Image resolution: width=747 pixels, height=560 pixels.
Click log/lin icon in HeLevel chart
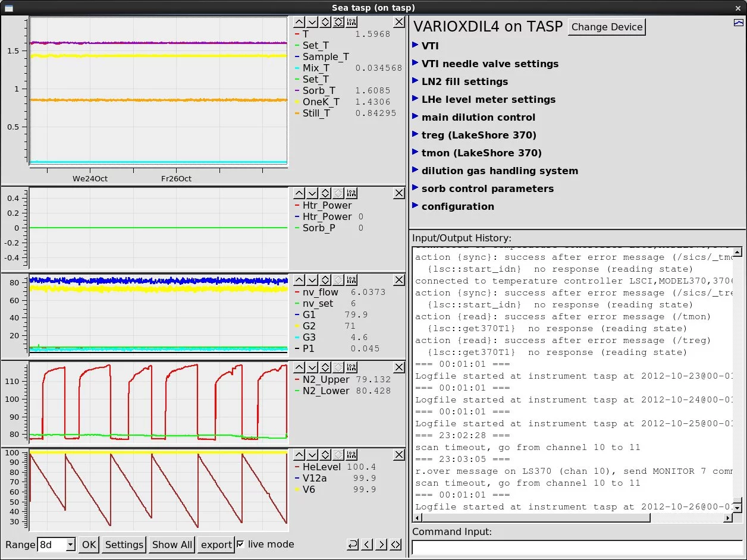[351, 455]
